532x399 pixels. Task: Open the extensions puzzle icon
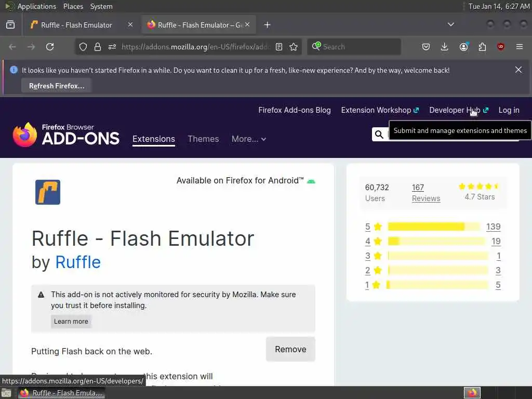[x=482, y=47]
